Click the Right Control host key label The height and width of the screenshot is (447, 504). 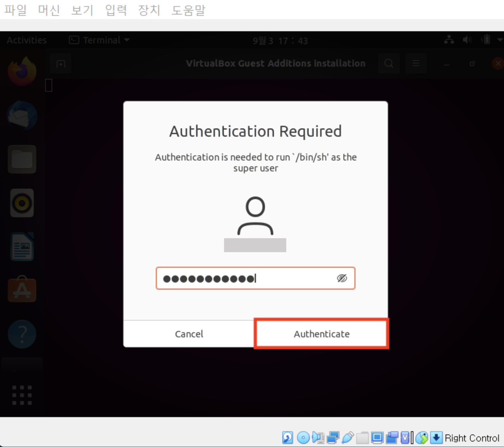click(472, 438)
